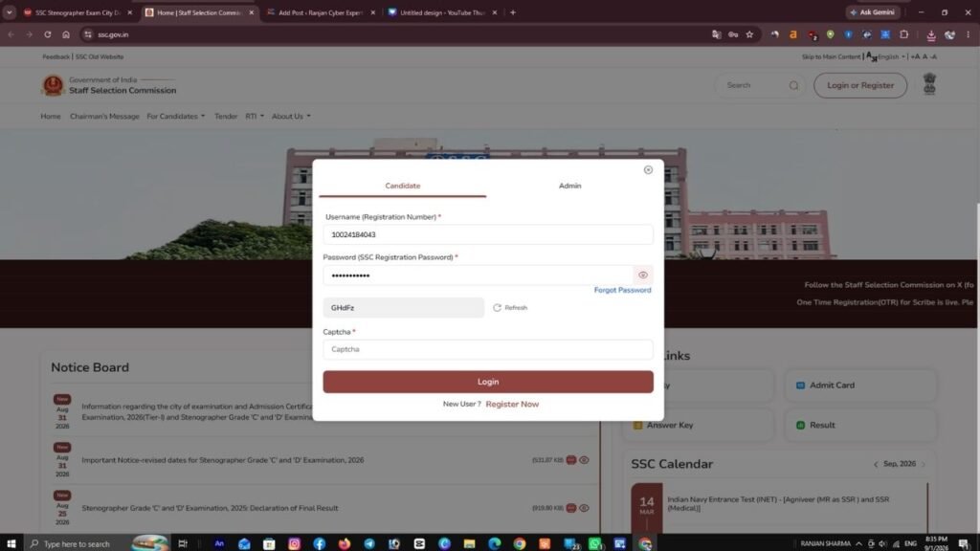The width and height of the screenshot is (980, 551).
Task: Click the search magnifier icon in the header
Action: [x=793, y=85]
